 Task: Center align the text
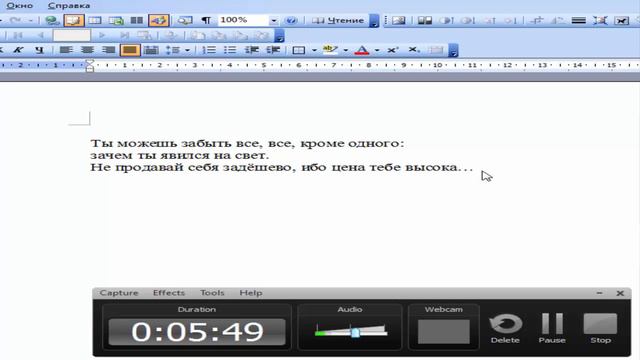click(x=87, y=50)
